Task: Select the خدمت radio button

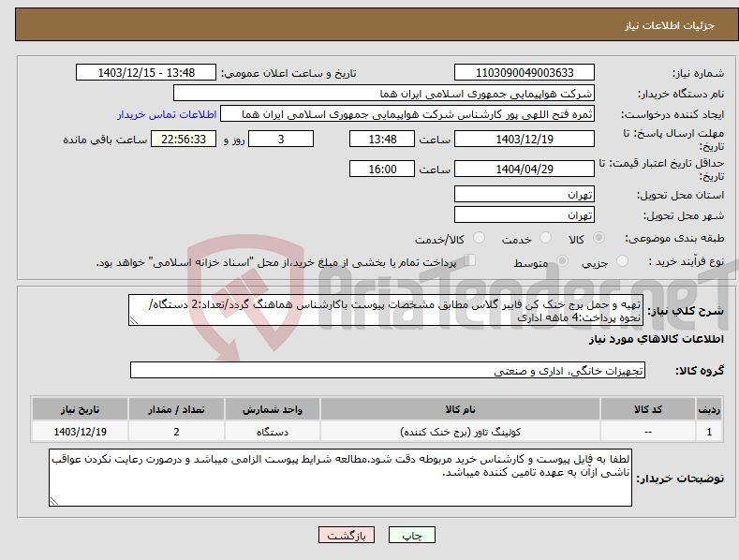Action: 545,238
